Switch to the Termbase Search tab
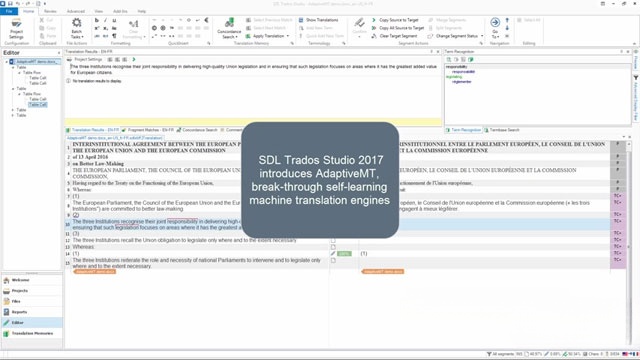Viewport: 640px width, 360px height. (x=502, y=130)
